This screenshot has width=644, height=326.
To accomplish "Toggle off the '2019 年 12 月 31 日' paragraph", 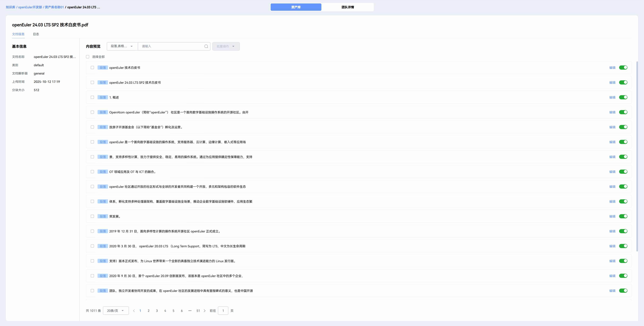I will point(623,231).
